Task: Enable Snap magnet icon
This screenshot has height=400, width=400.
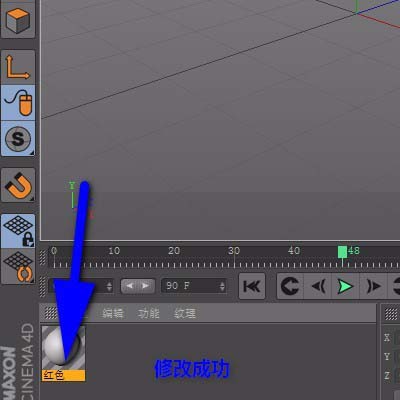Action: [18, 185]
